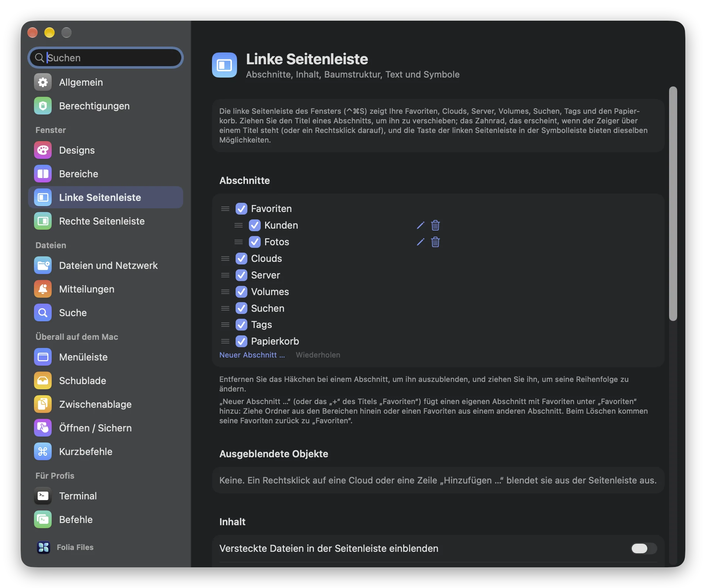This screenshot has height=588, width=706.
Task: Click the drag handle beside Suchen section
Action: tap(225, 308)
